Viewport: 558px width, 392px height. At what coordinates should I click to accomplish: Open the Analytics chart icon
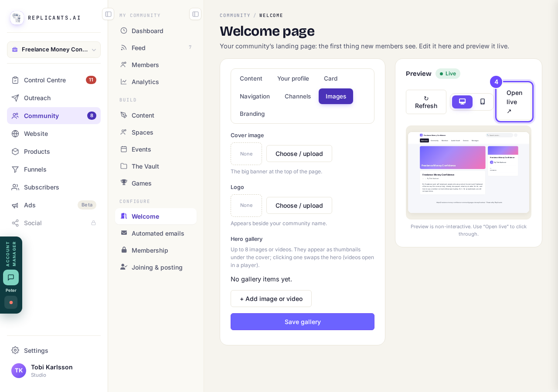(x=124, y=81)
